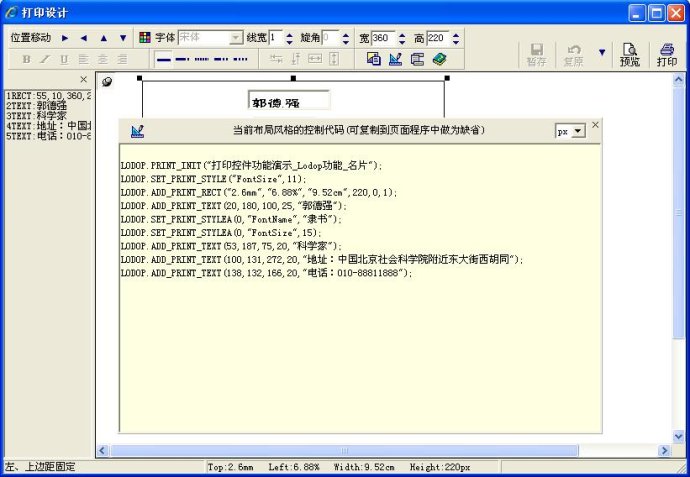
Task: Select the solid line style
Action: coord(164,59)
